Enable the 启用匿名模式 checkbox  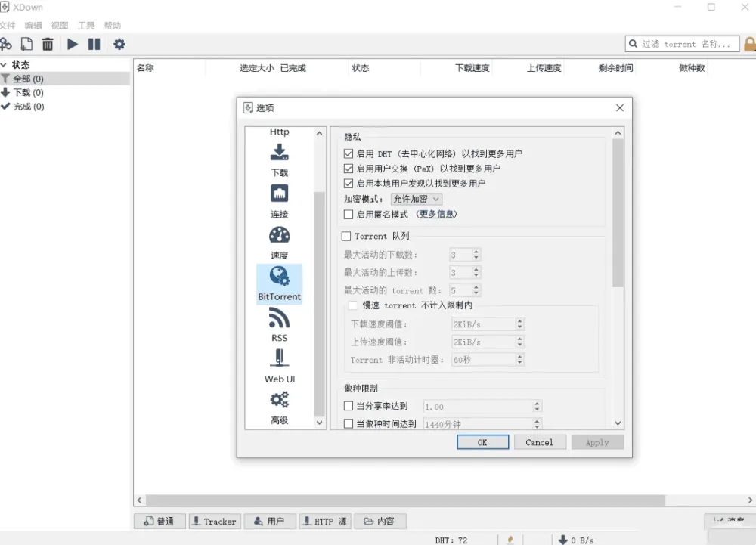click(x=349, y=215)
